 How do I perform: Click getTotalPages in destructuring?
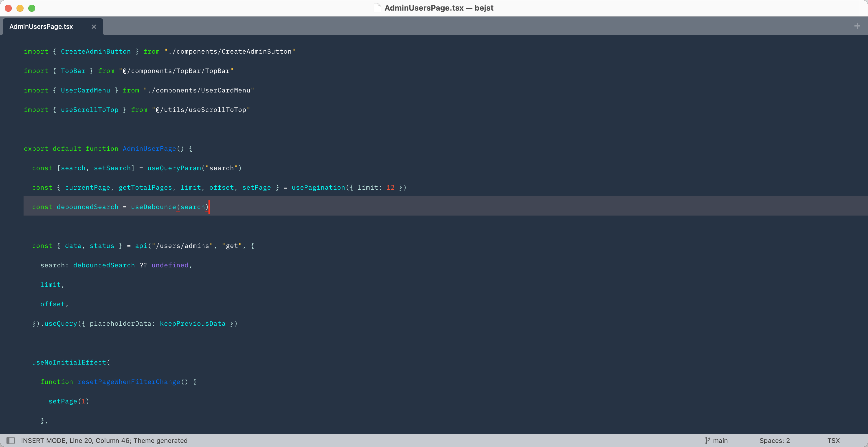click(145, 188)
